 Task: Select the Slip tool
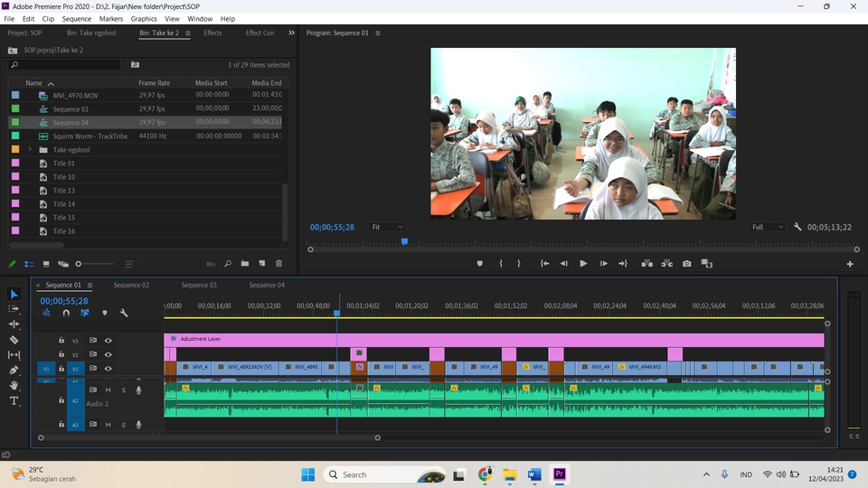click(x=14, y=354)
